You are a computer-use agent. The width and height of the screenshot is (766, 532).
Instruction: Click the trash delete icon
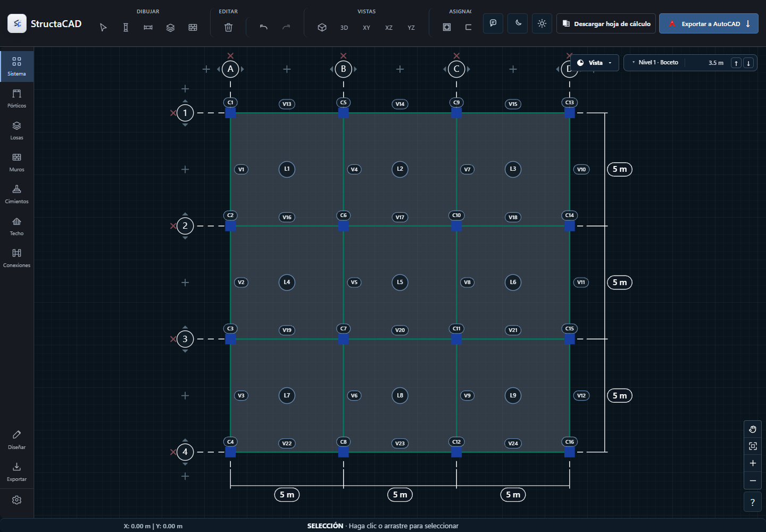(228, 27)
